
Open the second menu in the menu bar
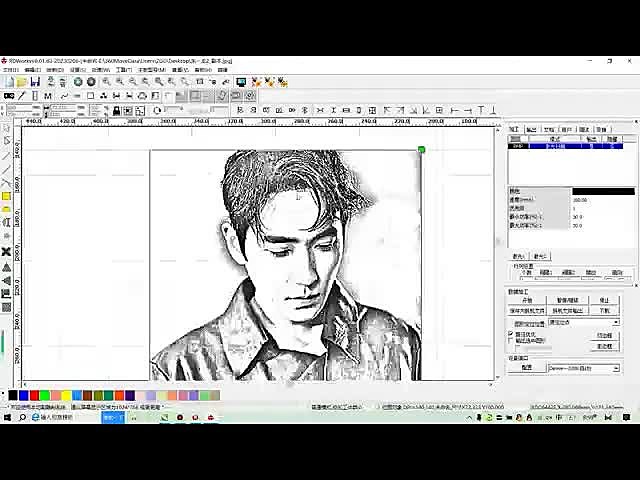(33, 70)
